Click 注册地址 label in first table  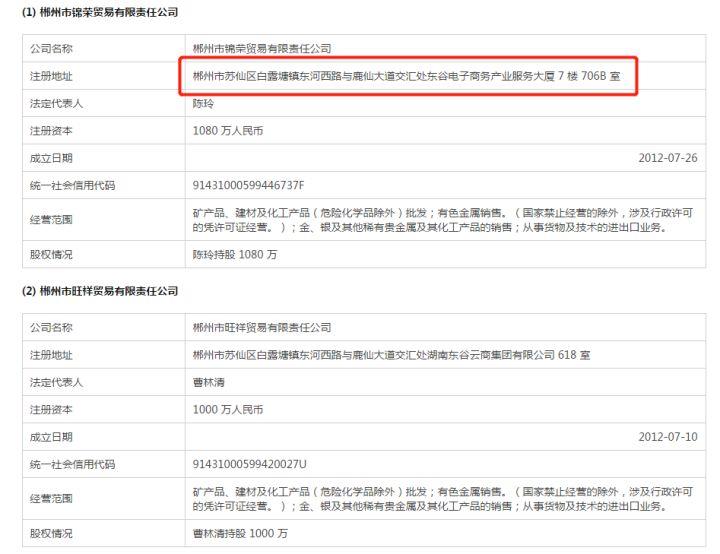click(52, 76)
